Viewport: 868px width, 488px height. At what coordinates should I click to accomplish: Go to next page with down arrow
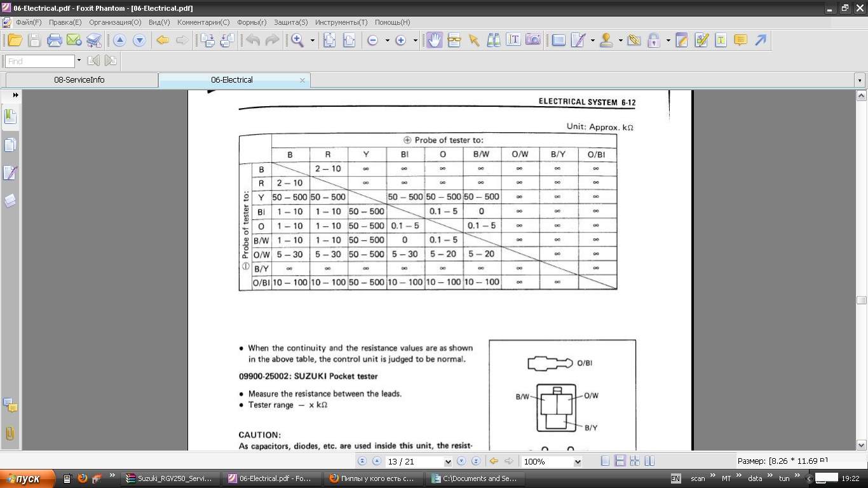tap(139, 41)
